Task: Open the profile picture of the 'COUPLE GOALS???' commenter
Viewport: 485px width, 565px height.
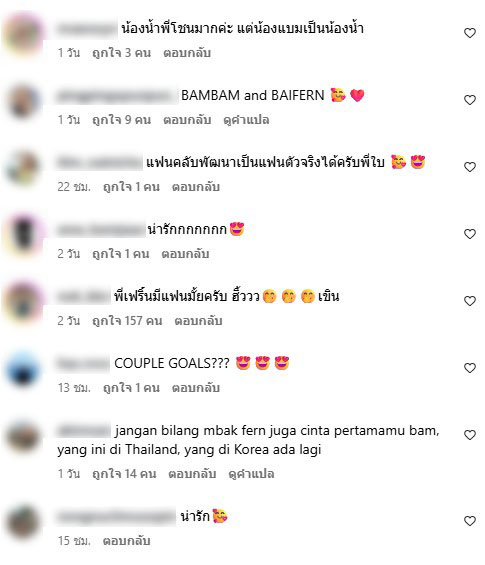Action: [23, 369]
